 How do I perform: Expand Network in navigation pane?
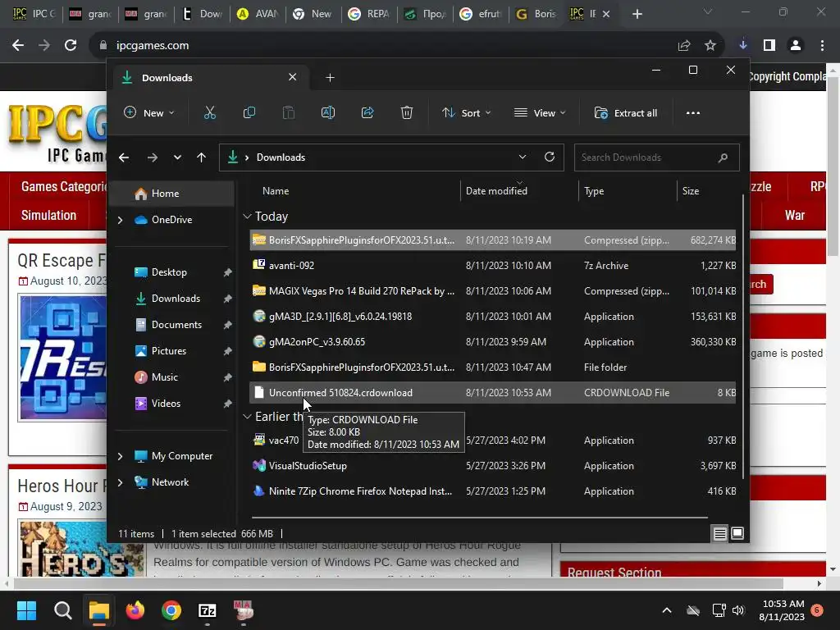(120, 482)
